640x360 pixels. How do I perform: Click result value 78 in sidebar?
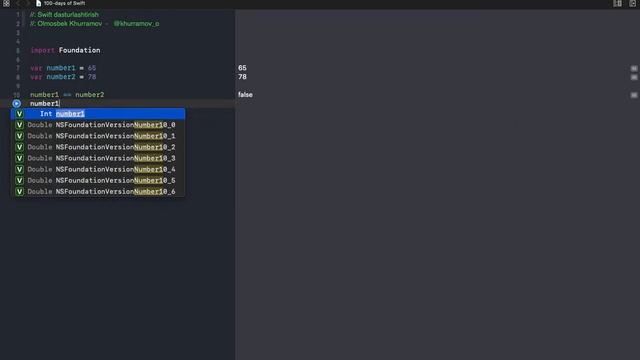click(x=242, y=77)
